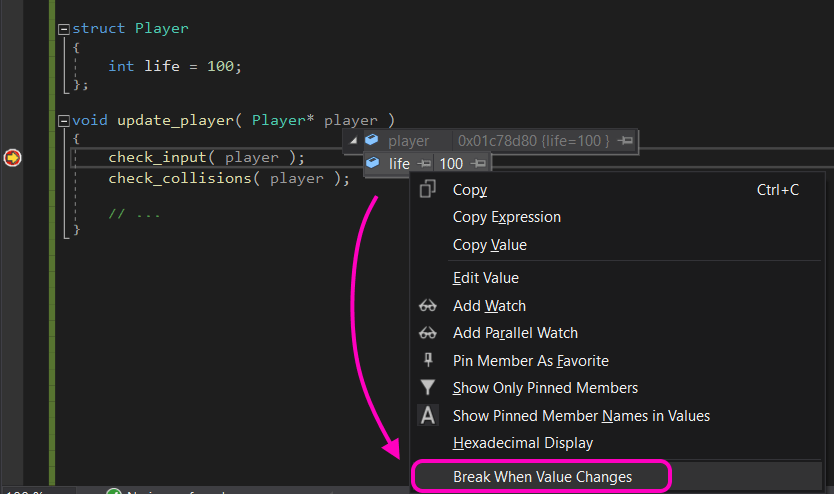
Task: Choose Break When Value Changes
Action: click(542, 477)
